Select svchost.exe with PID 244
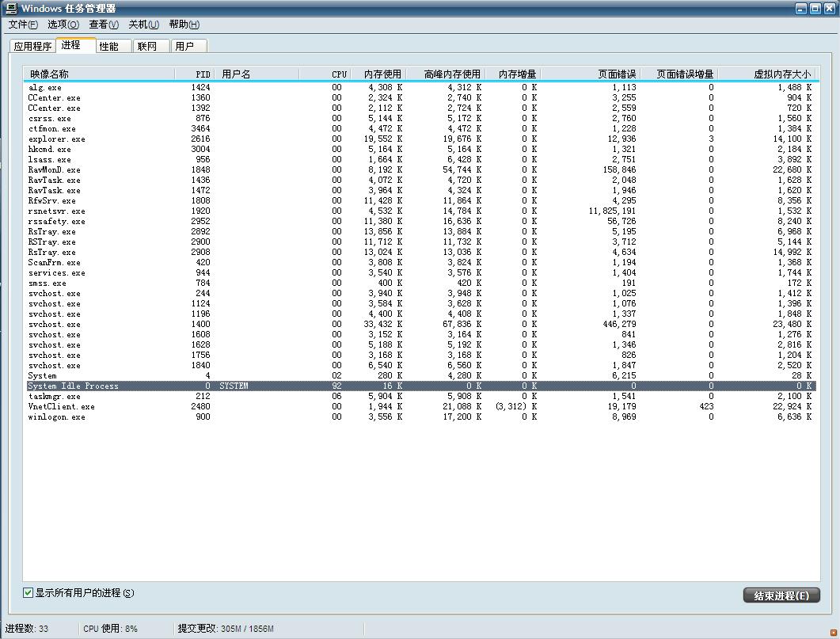Viewport: 840px width, 639px height. coord(420,294)
